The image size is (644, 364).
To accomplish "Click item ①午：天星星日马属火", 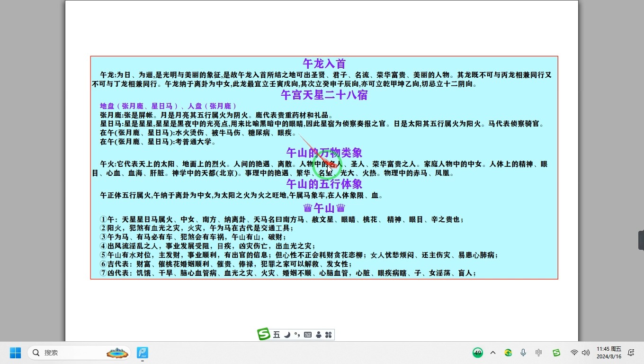I will pyautogui.click(x=282, y=219).
